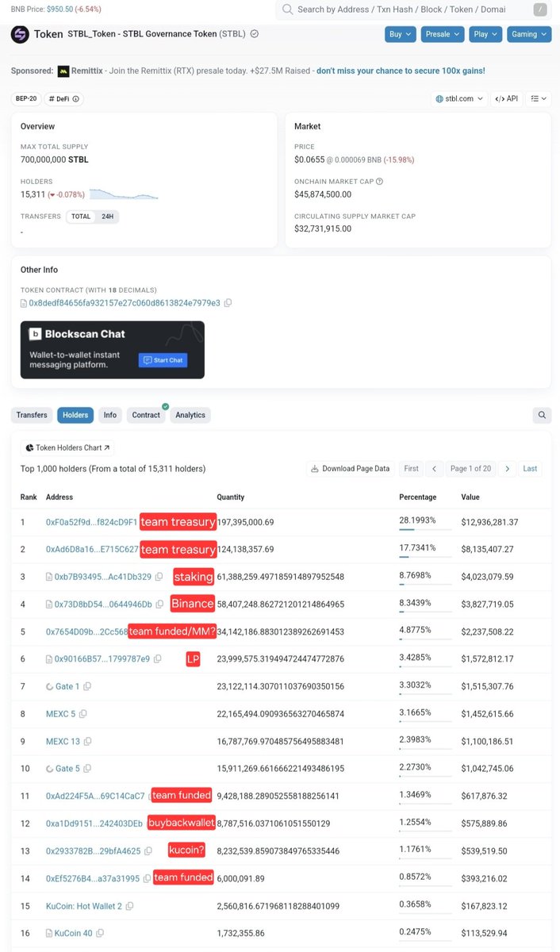The height and width of the screenshot is (952, 560).
Task: Go to the next holders page arrow
Action: tap(508, 469)
